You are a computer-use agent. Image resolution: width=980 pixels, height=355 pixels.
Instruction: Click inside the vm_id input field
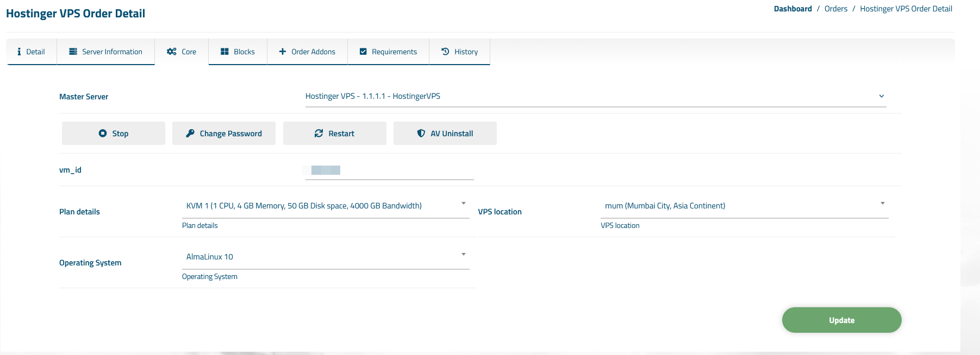(x=389, y=170)
